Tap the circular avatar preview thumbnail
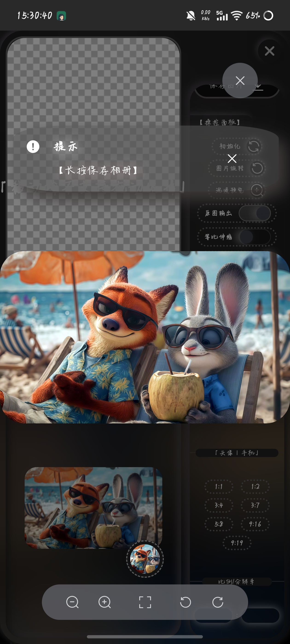The height and width of the screenshot is (644, 290). pyautogui.click(x=145, y=559)
